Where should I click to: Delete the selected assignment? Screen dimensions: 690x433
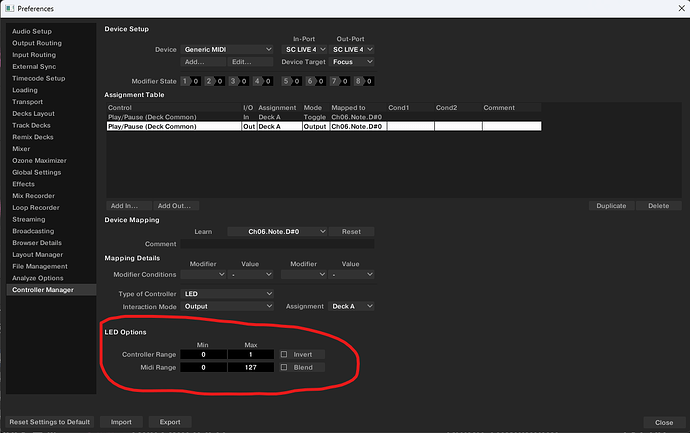(x=658, y=206)
